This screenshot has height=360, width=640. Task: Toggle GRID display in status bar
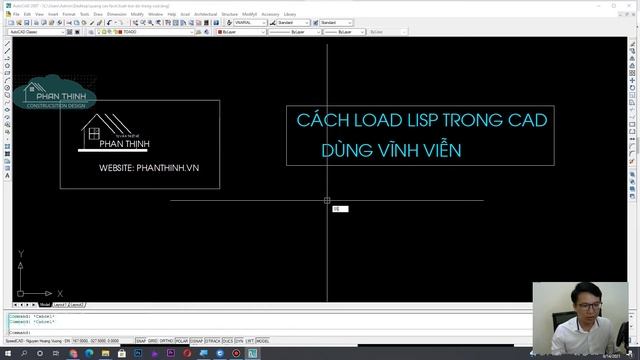click(153, 341)
